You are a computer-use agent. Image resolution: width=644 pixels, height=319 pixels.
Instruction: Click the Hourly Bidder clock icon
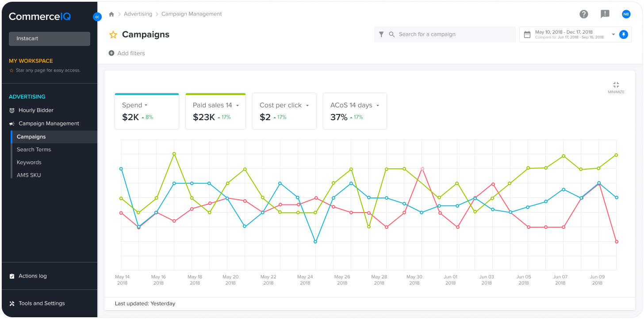12,110
